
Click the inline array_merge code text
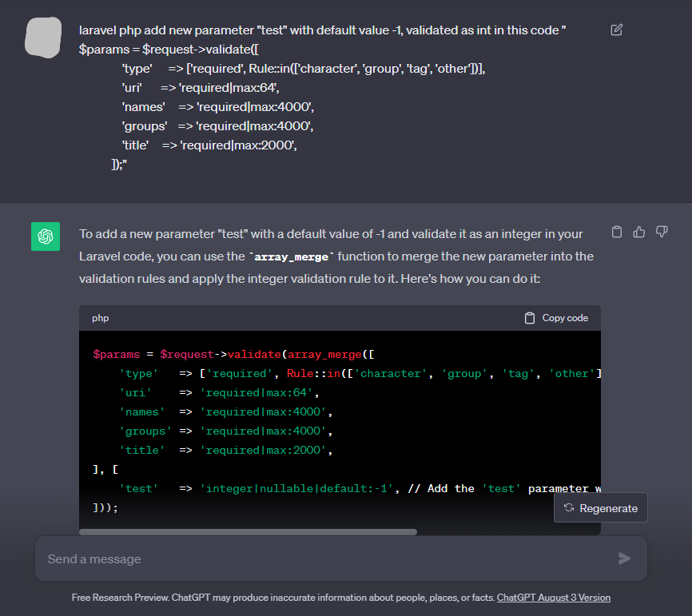(x=292, y=257)
